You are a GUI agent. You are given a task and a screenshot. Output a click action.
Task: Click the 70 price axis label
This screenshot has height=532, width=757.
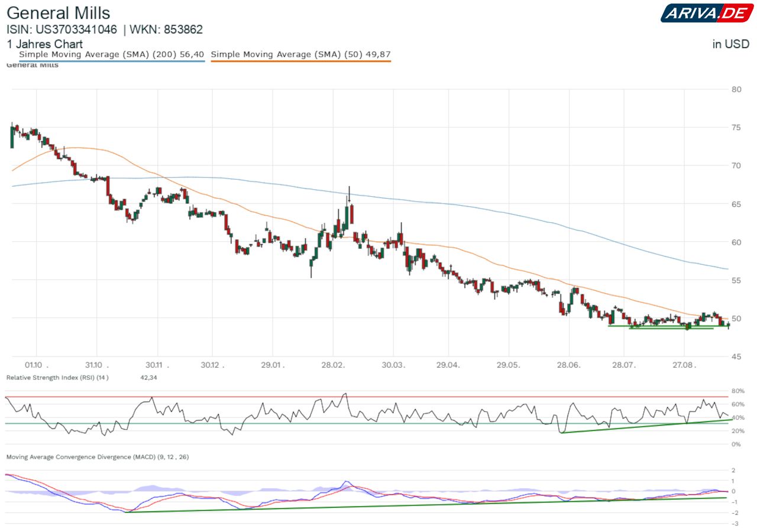736,166
